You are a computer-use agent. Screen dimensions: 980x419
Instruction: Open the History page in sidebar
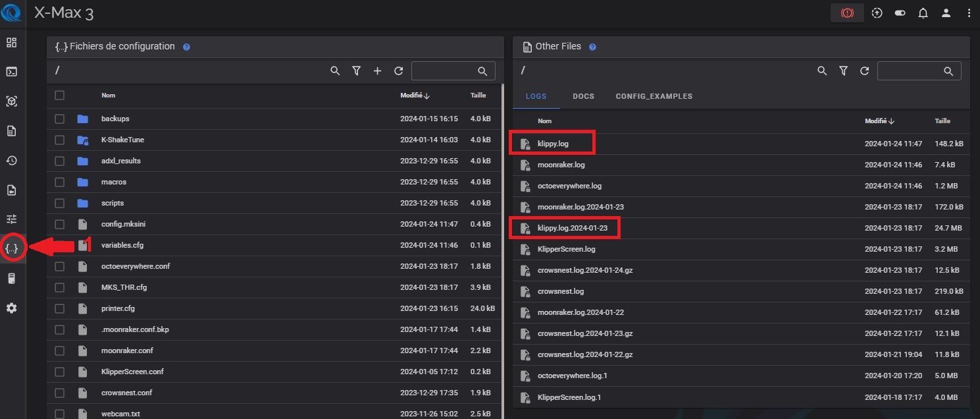click(11, 161)
